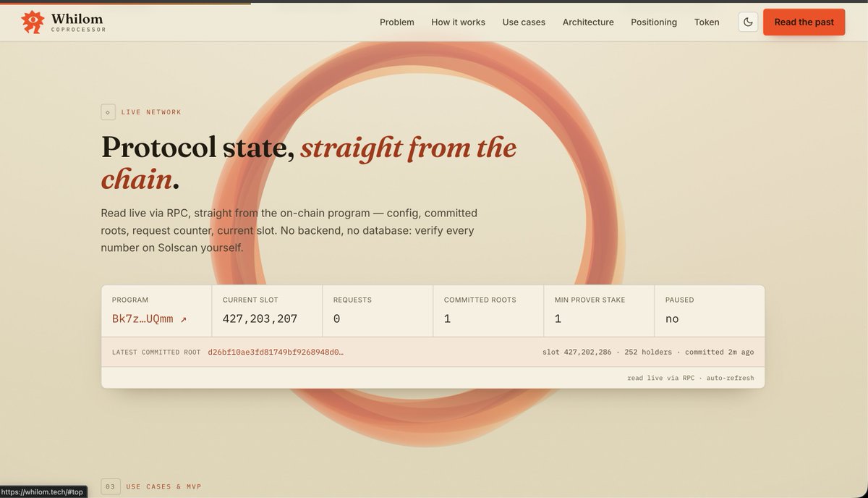
Task: Click the Latest Committed Root label
Action: [156, 353]
